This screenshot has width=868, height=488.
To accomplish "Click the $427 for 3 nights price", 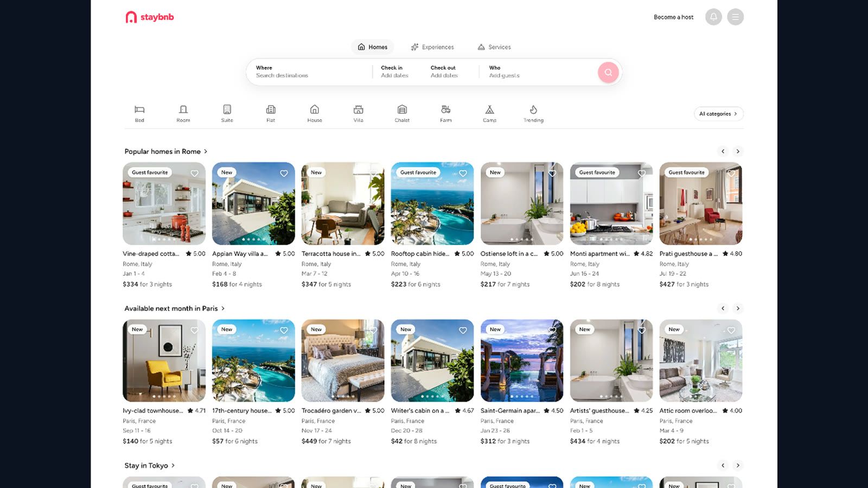I will [x=684, y=284].
